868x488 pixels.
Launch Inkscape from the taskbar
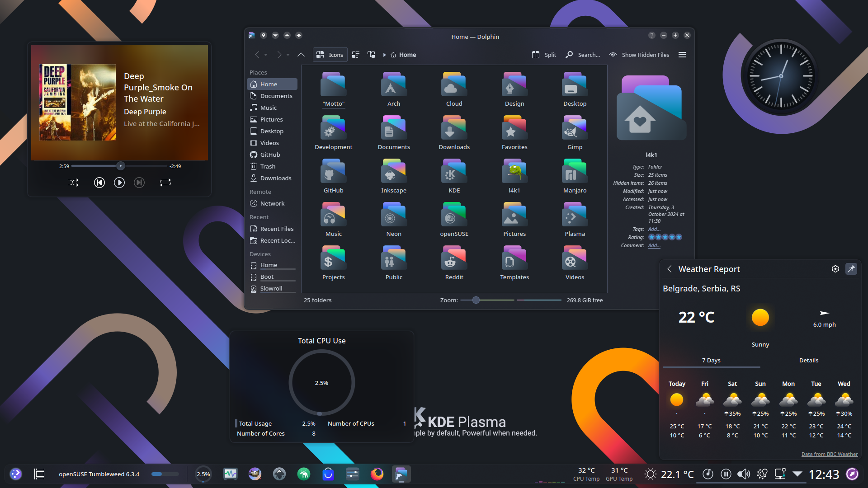pyautogui.click(x=279, y=474)
